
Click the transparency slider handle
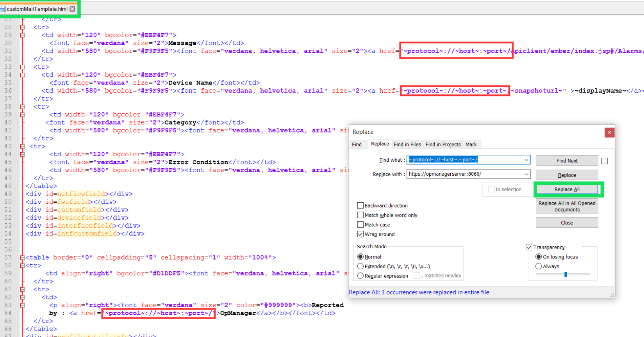pyautogui.click(x=565, y=274)
